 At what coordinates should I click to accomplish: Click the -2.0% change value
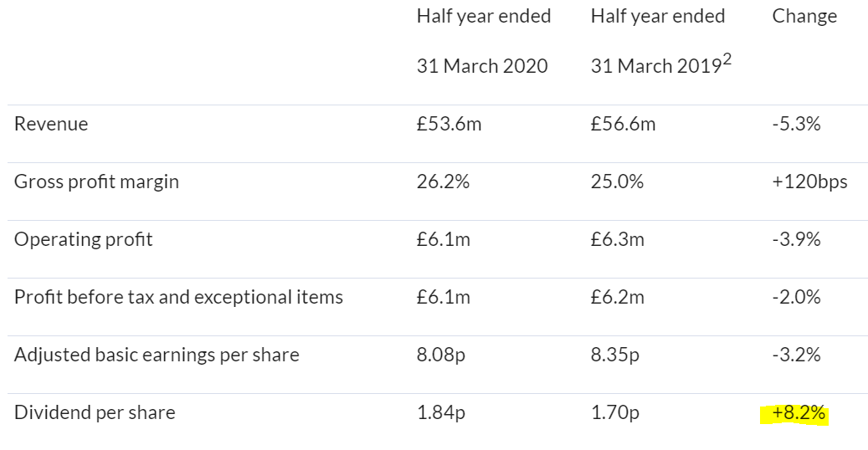(x=796, y=297)
